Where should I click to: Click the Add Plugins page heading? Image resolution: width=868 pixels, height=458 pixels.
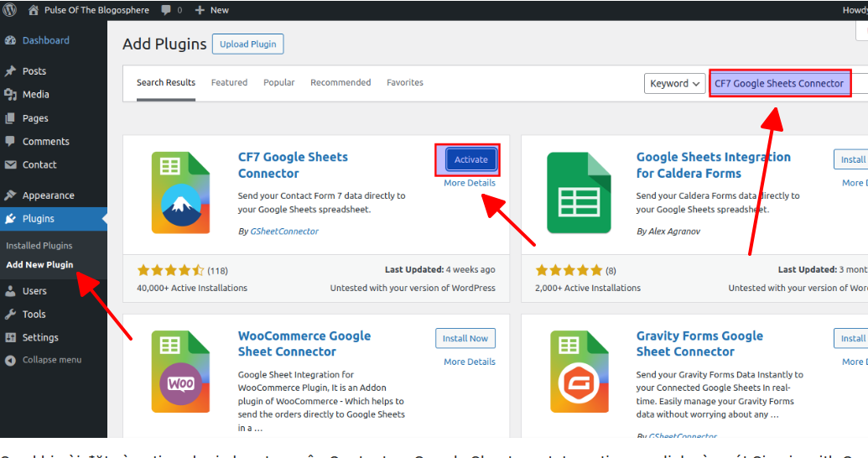click(164, 44)
